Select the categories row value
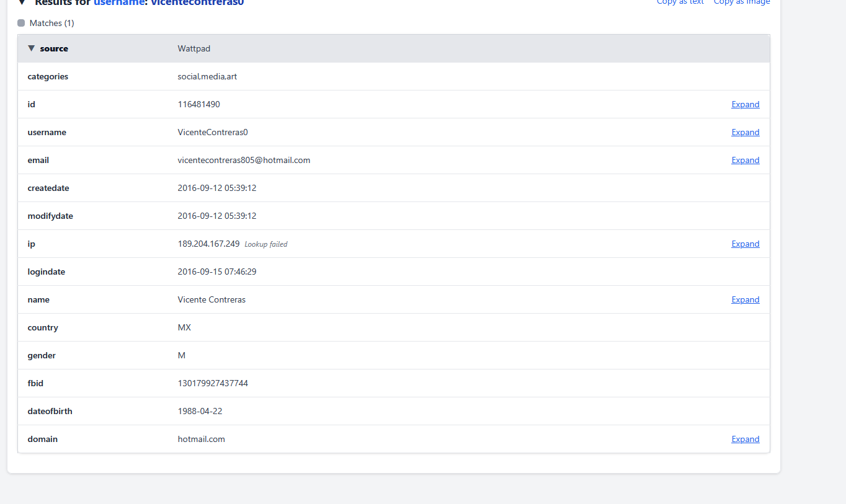Viewport: 846px width, 504px height. [207, 76]
